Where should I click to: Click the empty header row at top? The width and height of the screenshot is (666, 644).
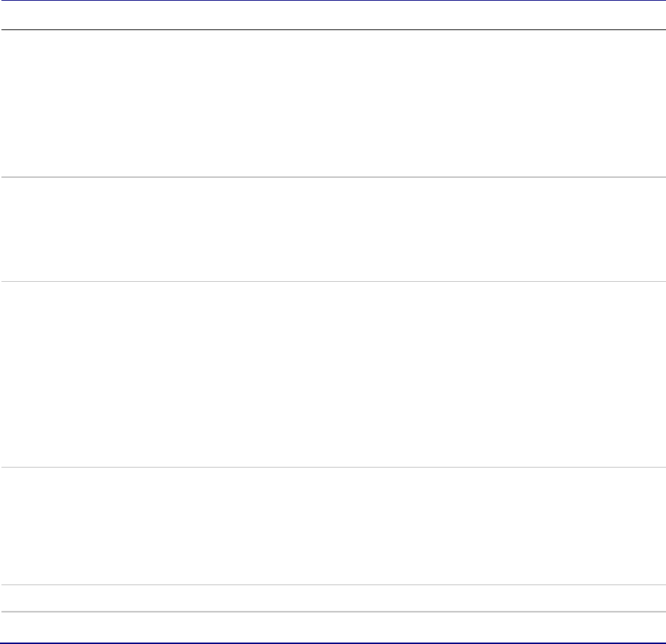pos(333,15)
